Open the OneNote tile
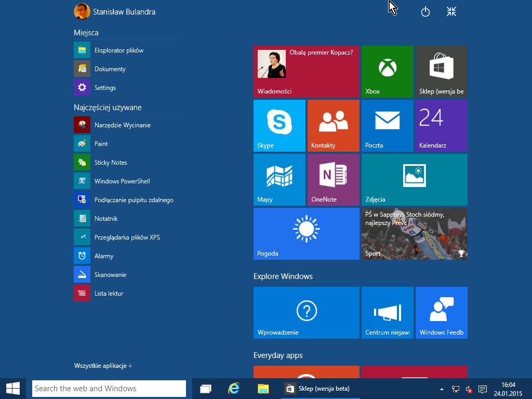 [333, 179]
